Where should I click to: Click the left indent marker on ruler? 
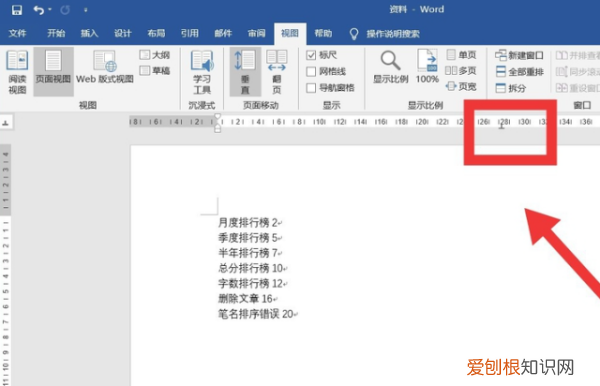217,129
